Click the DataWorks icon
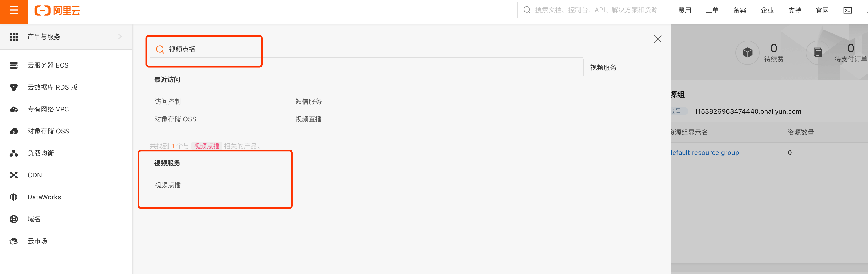The width and height of the screenshot is (868, 274). [14, 197]
